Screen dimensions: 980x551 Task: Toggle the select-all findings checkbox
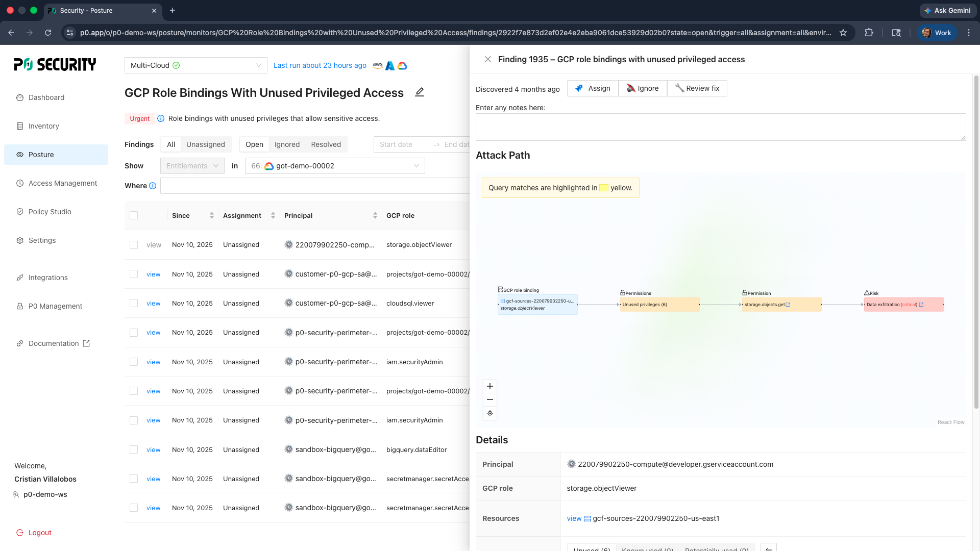click(134, 215)
